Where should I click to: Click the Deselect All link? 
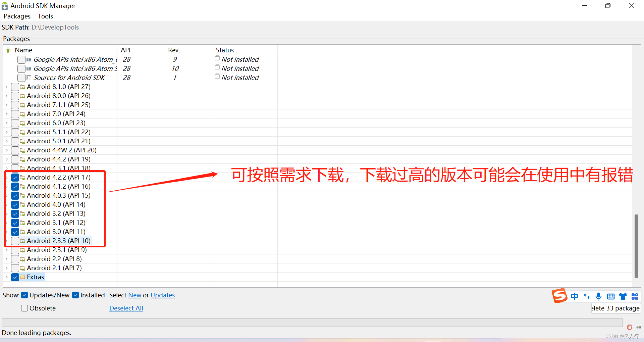tap(126, 308)
